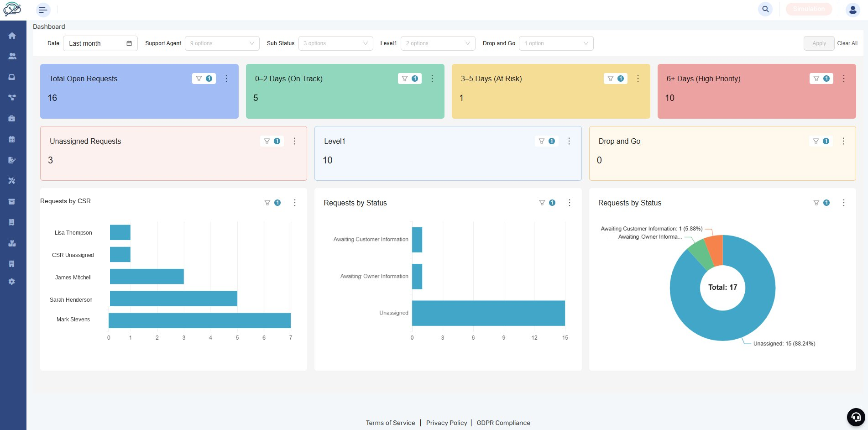This screenshot has height=430, width=868.
Task: Open the support headset chat icon
Action: pos(856,417)
